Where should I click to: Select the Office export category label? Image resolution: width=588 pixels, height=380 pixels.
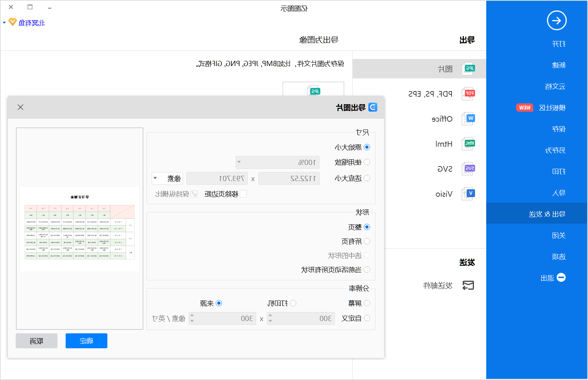pos(442,119)
